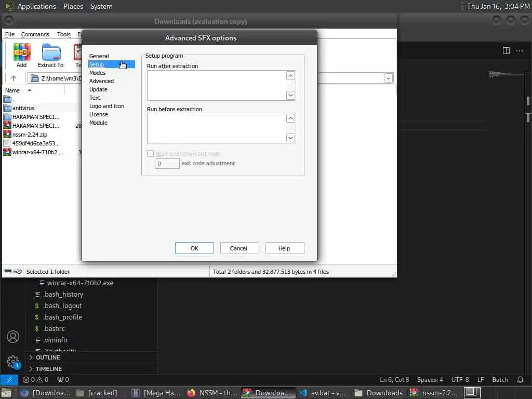
Task: Open VS Code Accounts icon
Action: click(x=13, y=337)
